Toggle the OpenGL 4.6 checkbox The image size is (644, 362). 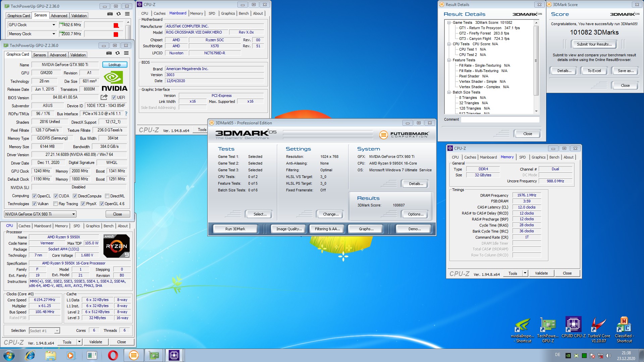(x=102, y=204)
